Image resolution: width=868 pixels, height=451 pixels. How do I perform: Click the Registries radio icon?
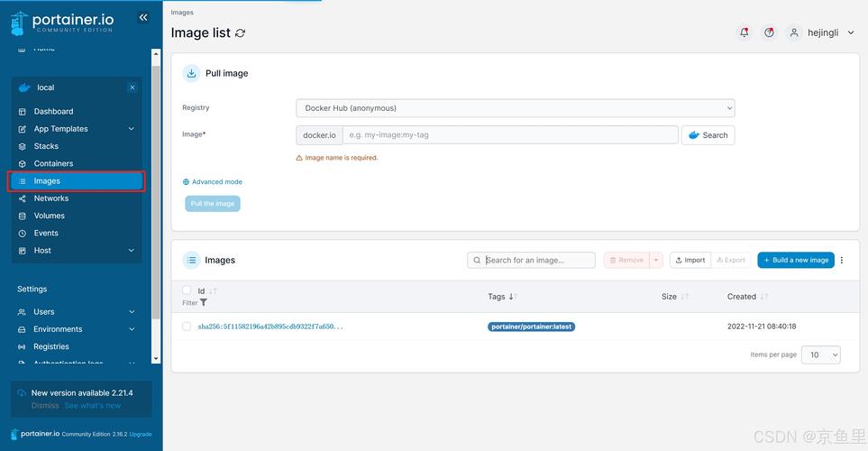click(x=22, y=346)
